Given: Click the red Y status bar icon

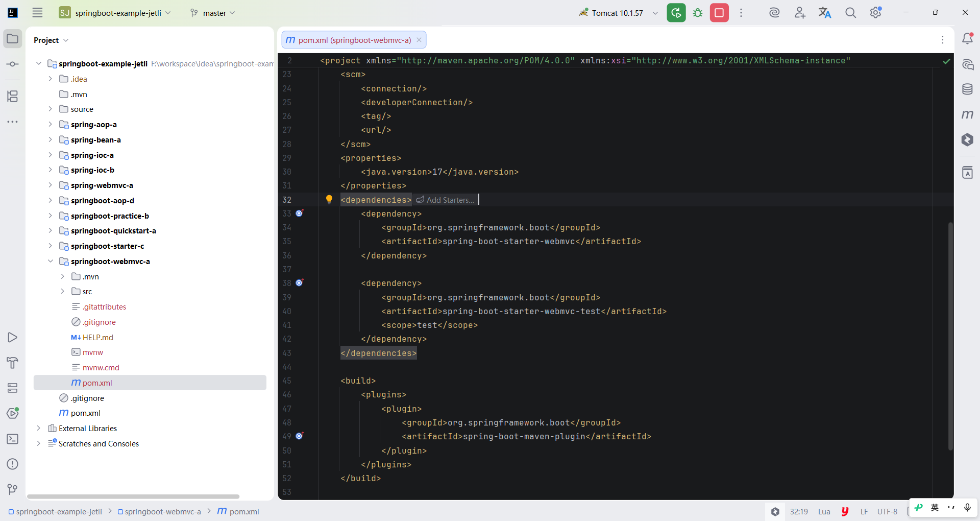Looking at the screenshot, I should (x=845, y=511).
